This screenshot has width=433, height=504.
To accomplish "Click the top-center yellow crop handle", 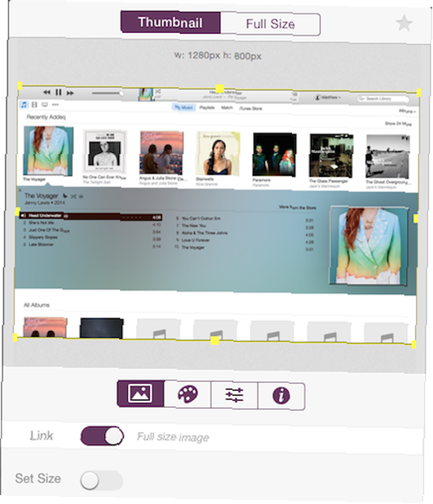I will point(220,88).
